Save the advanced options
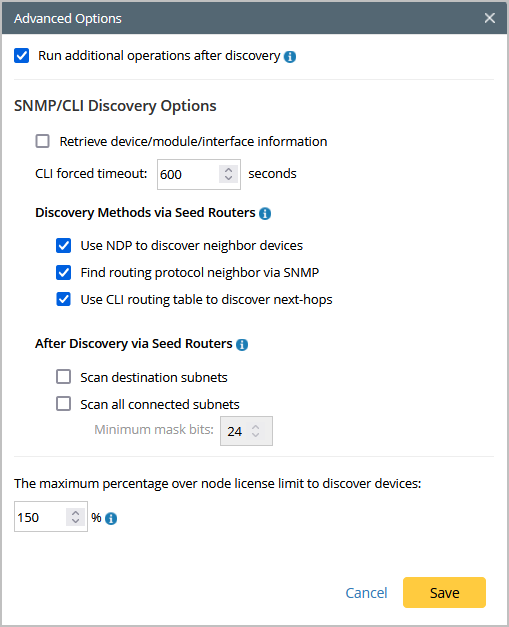This screenshot has height=627, width=509. pyautogui.click(x=444, y=592)
